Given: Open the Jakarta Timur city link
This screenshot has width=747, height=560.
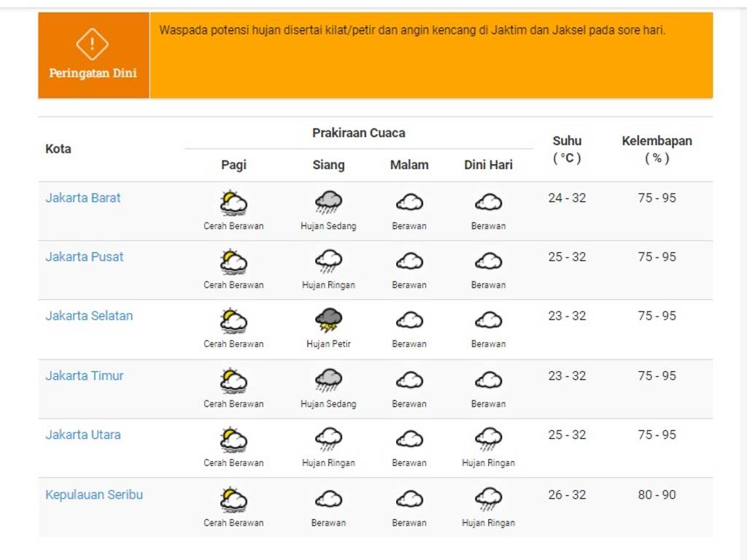Looking at the screenshot, I should click(x=85, y=376).
